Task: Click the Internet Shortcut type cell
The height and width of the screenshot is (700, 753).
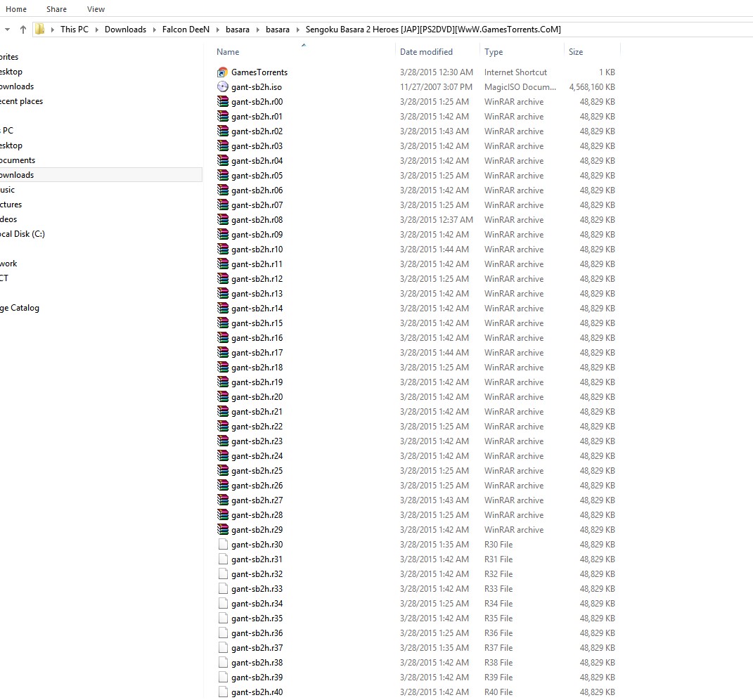Action: tap(515, 72)
